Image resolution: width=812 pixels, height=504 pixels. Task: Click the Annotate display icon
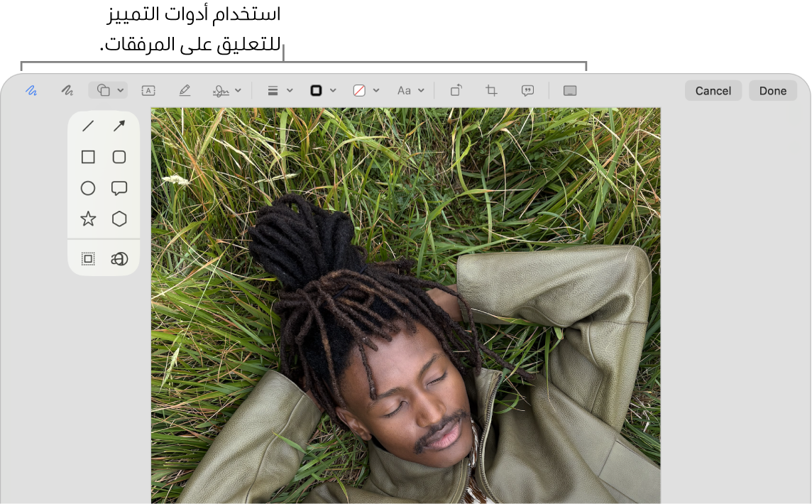click(x=570, y=91)
